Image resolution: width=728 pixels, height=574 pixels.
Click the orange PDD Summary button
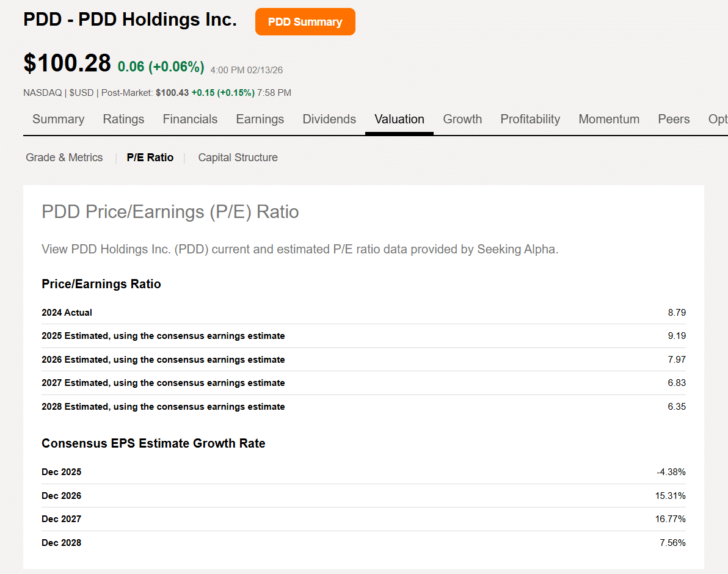point(305,22)
